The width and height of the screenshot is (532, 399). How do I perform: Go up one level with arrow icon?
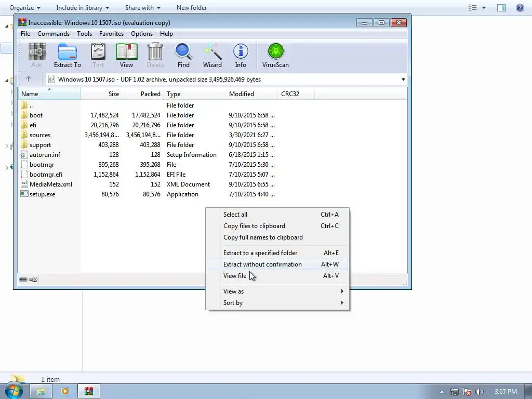[29, 79]
